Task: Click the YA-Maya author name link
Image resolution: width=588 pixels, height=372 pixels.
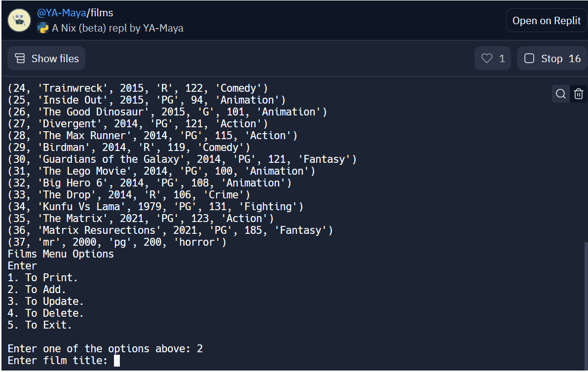Action: click(x=163, y=29)
